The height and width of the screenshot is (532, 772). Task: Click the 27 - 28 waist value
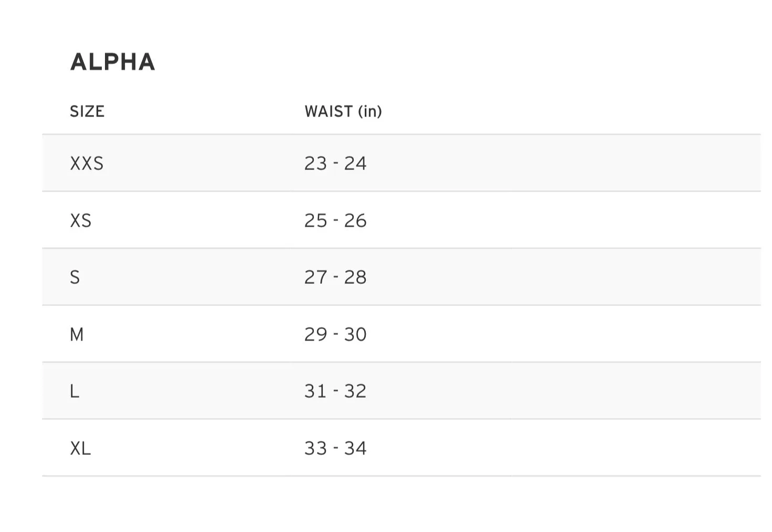click(335, 277)
